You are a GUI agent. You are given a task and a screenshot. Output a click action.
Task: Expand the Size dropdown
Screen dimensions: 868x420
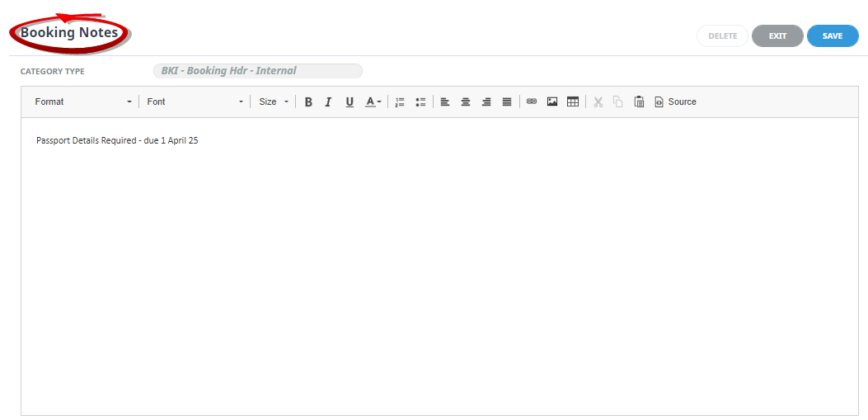click(x=274, y=102)
